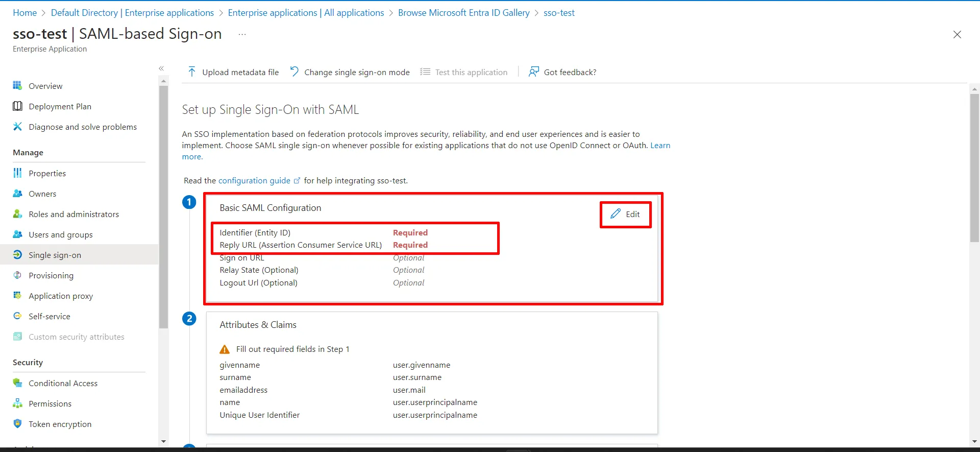Click the Logout Url (Optional) label
Image resolution: width=980 pixels, height=452 pixels.
point(258,282)
